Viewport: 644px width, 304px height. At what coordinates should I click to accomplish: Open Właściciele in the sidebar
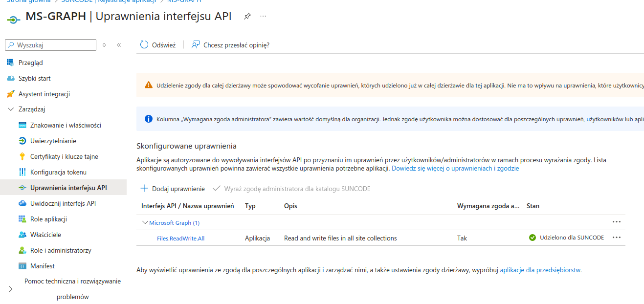(45, 235)
